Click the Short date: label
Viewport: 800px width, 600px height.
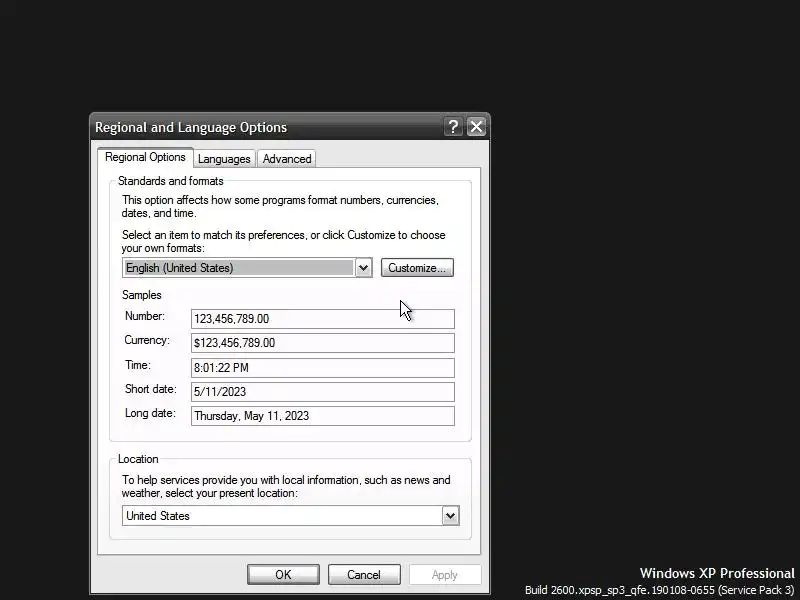click(151, 389)
